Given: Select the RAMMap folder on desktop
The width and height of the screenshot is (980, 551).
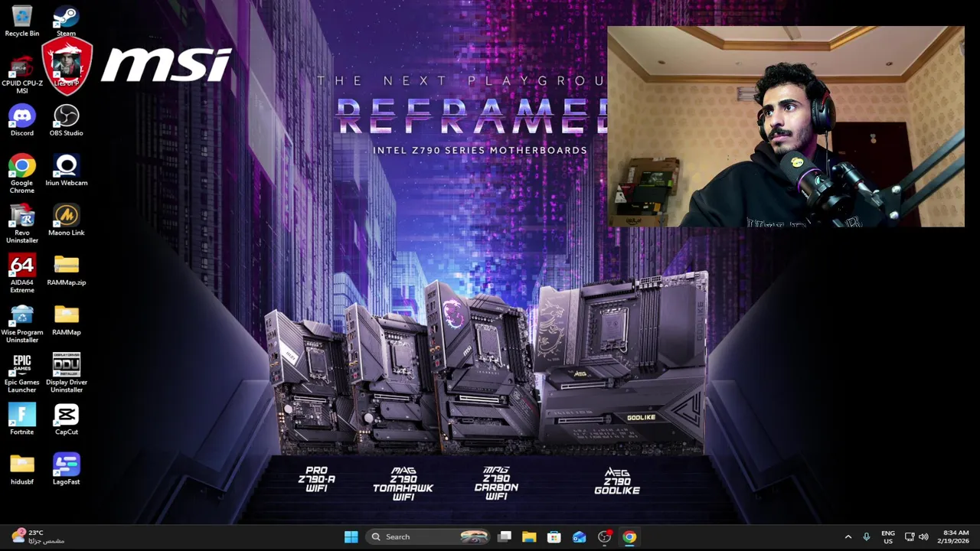Looking at the screenshot, I should [x=67, y=319].
